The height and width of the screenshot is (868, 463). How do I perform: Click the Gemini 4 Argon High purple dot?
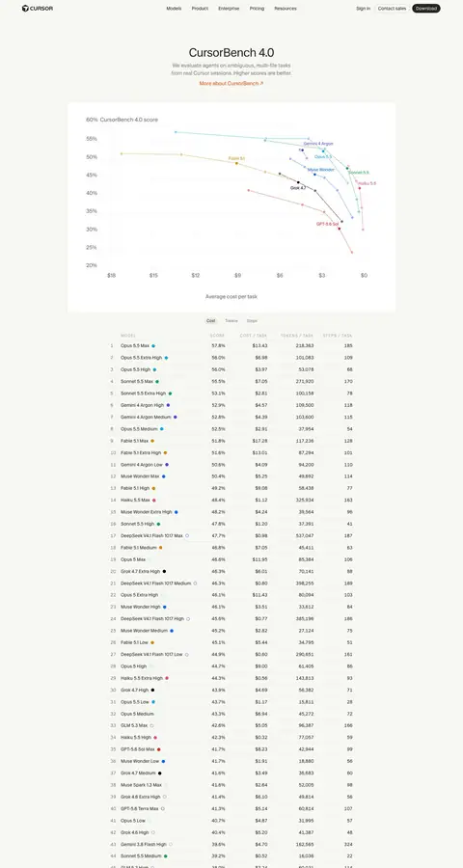point(168,405)
